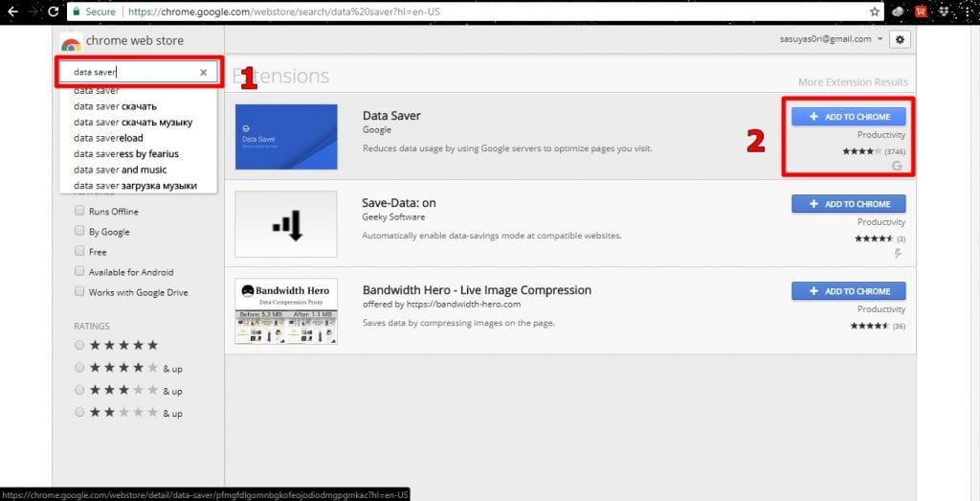This screenshot has width=980, height=501.
Task: Add Save-Data: on to Chrome
Action: [x=848, y=204]
